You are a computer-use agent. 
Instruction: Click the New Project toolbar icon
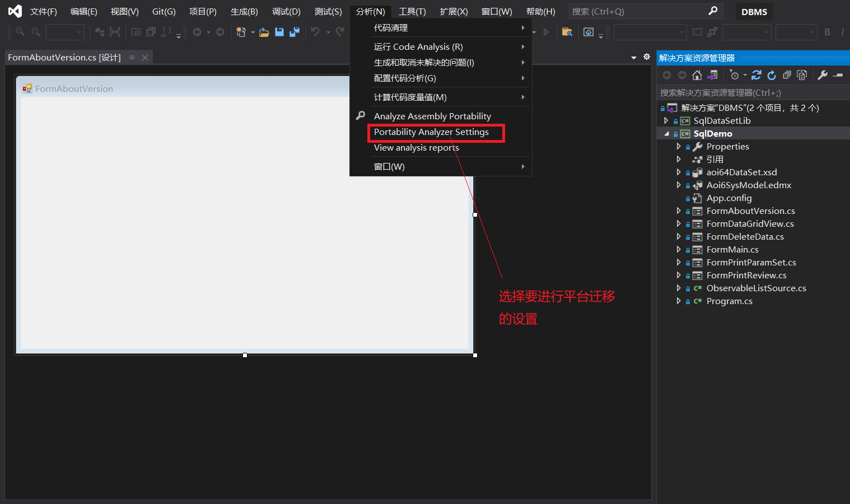[x=241, y=32]
